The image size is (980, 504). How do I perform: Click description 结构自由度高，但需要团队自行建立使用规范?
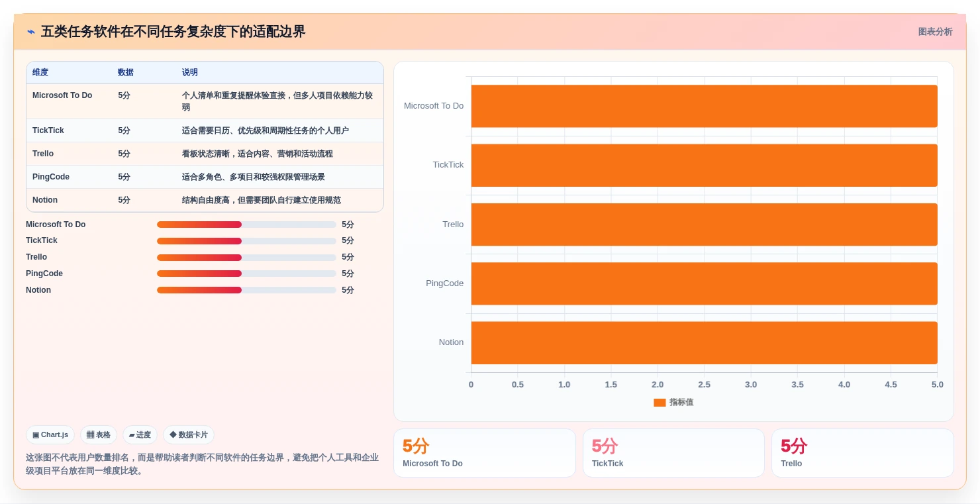[262, 200]
